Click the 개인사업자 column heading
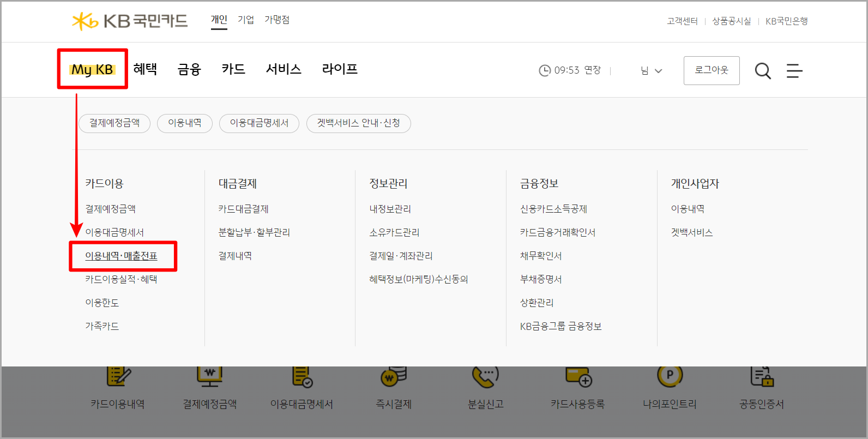Viewport: 868px width, 439px height. pos(695,184)
